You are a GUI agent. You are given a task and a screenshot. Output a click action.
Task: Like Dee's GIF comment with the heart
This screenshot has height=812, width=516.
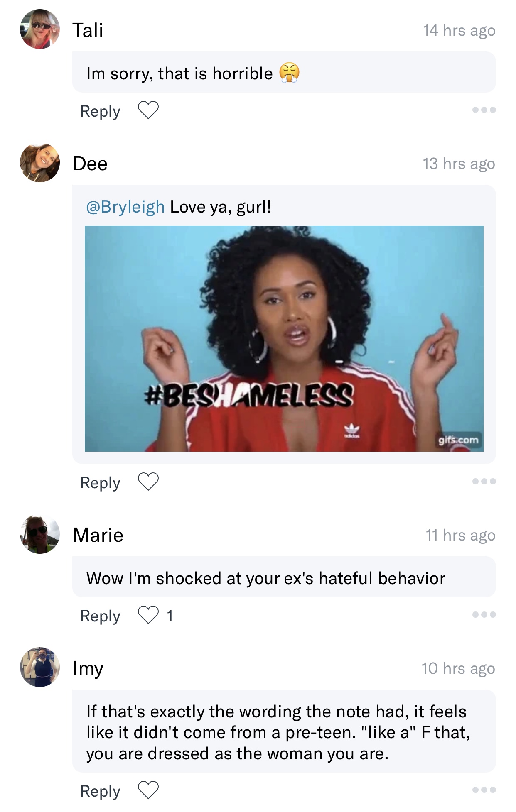pyautogui.click(x=148, y=482)
